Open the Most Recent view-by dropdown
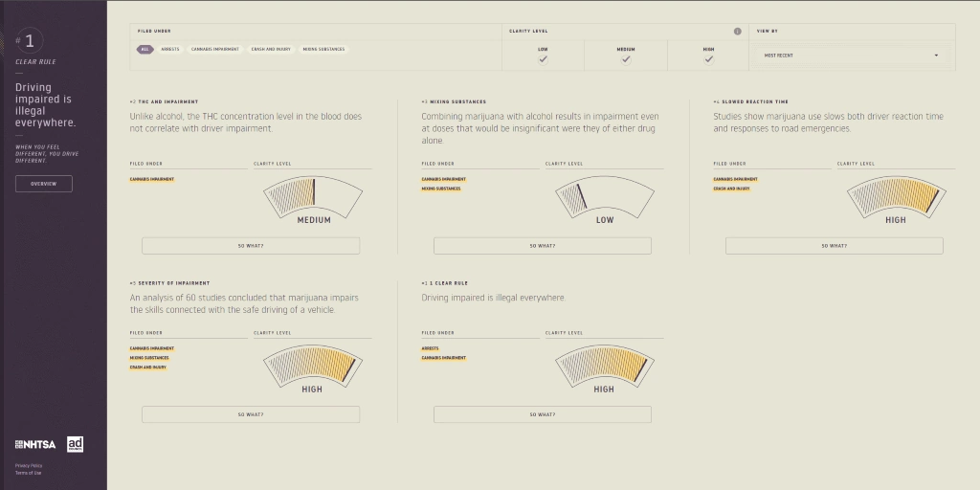Viewport: 980px width, 490px height. click(851, 56)
